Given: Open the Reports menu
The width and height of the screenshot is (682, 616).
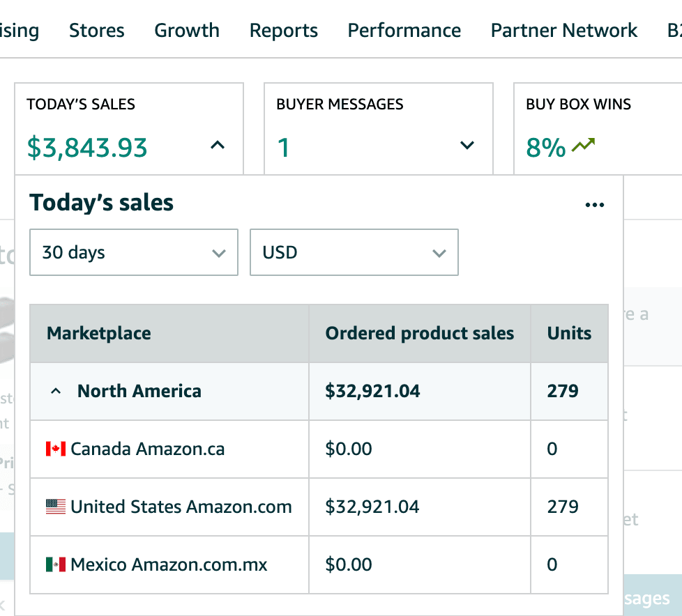Looking at the screenshot, I should coord(284,31).
